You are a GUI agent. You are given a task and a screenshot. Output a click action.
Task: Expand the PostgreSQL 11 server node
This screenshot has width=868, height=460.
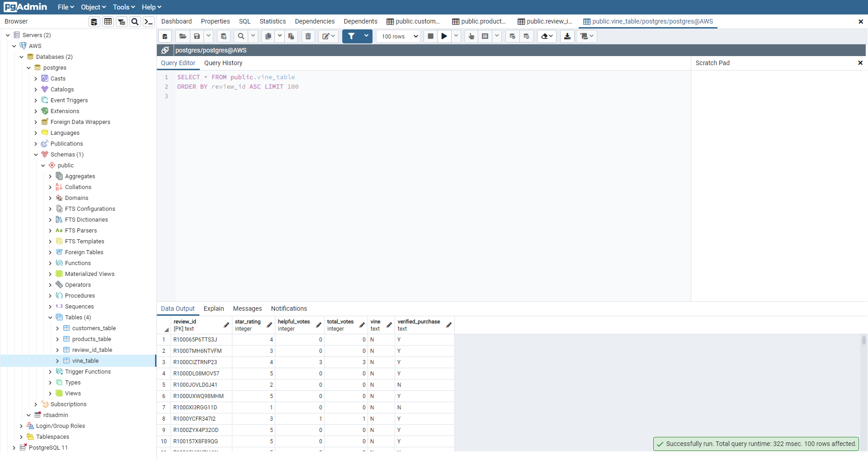(x=14, y=448)
